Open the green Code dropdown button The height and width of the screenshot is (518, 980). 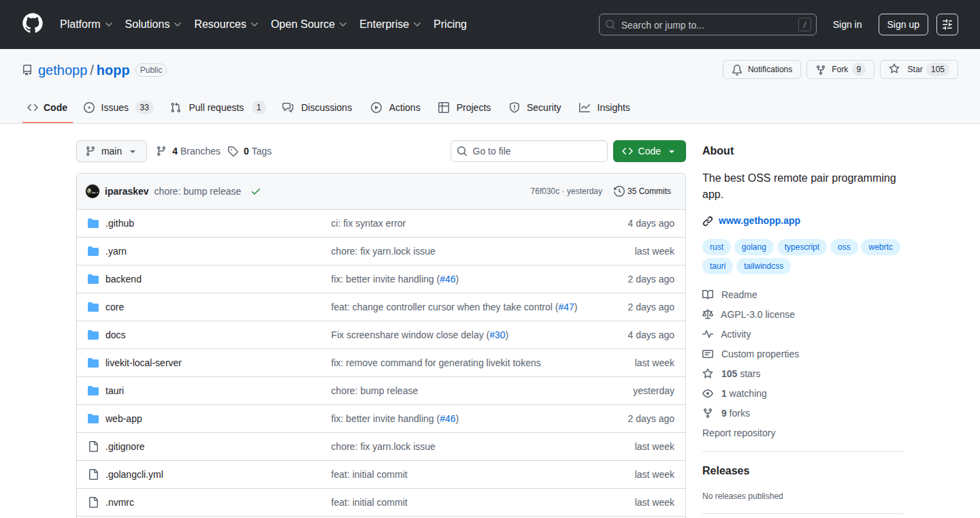pyautogui.click(x=649, y=151)
